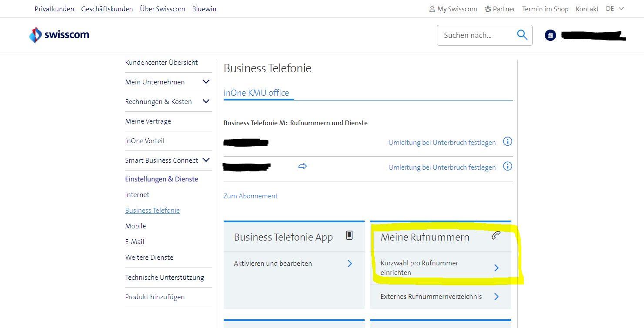
Task: Click the Zum Abonnement link
Action: tap(251, 196)
